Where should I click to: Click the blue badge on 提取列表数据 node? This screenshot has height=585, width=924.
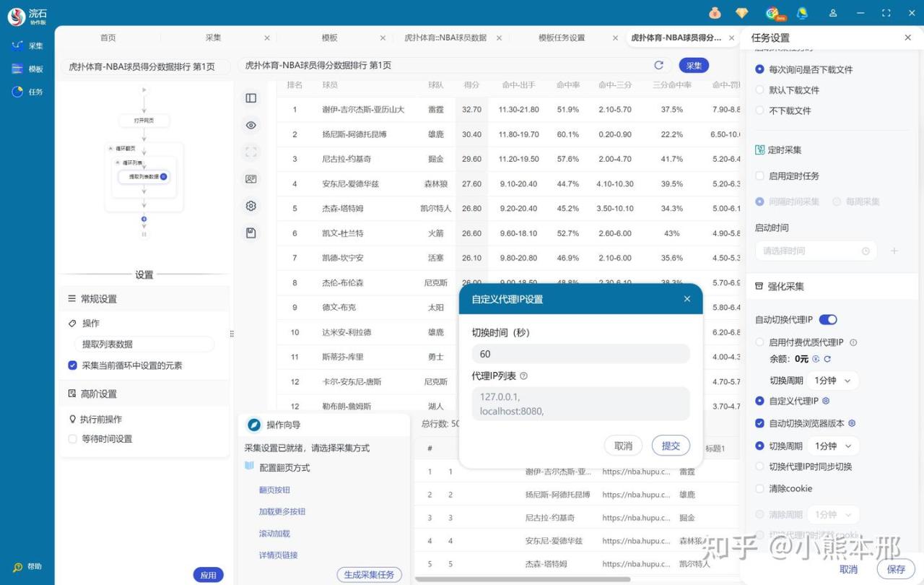pyautogui.click(x=163, y=176)
